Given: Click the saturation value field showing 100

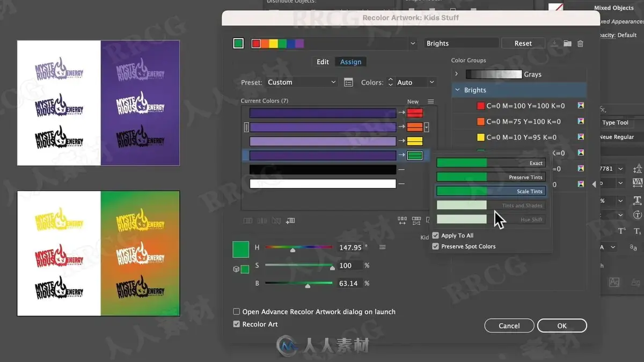Looking at the screenshot, I should [349, 265].
